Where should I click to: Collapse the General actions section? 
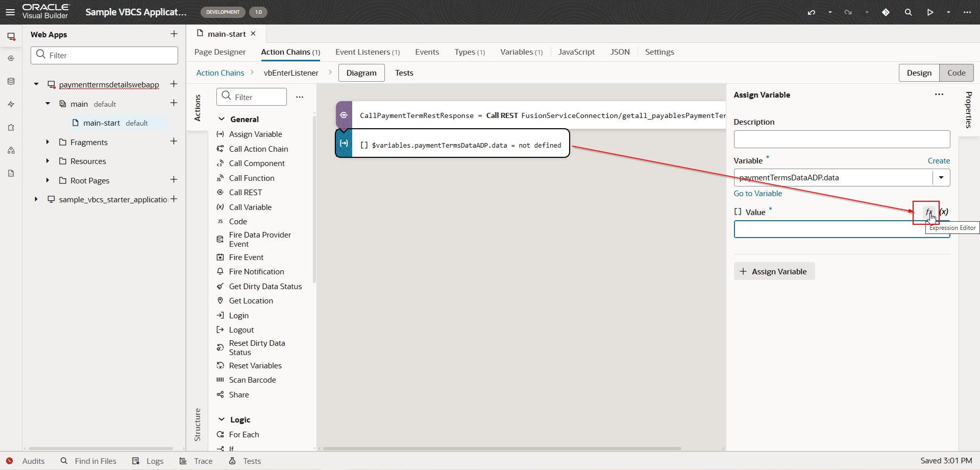[x=222, y=119]
